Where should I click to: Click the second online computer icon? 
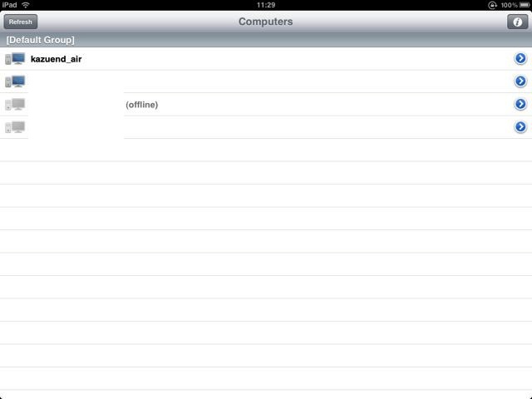click(x=15, y=81)
